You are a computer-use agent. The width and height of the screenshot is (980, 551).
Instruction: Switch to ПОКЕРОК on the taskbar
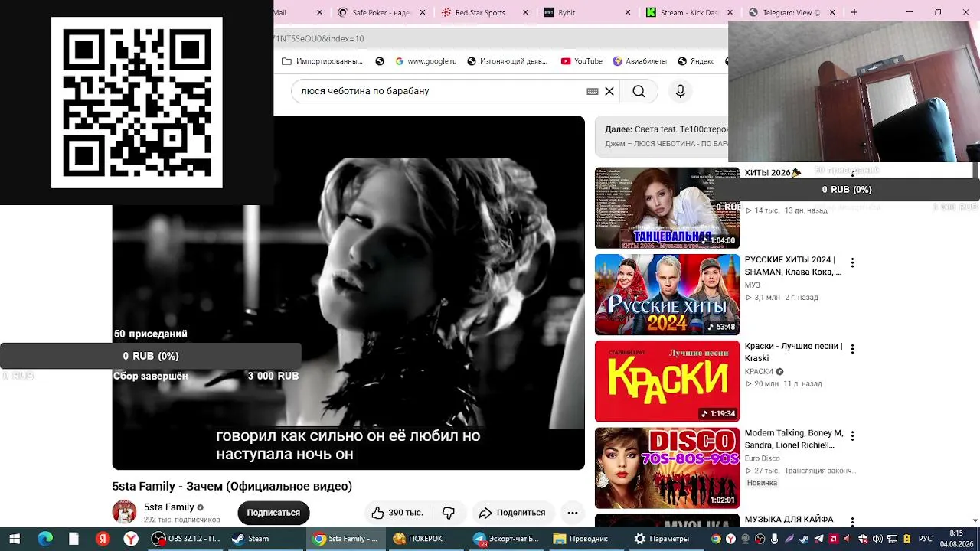coord(426,539)
